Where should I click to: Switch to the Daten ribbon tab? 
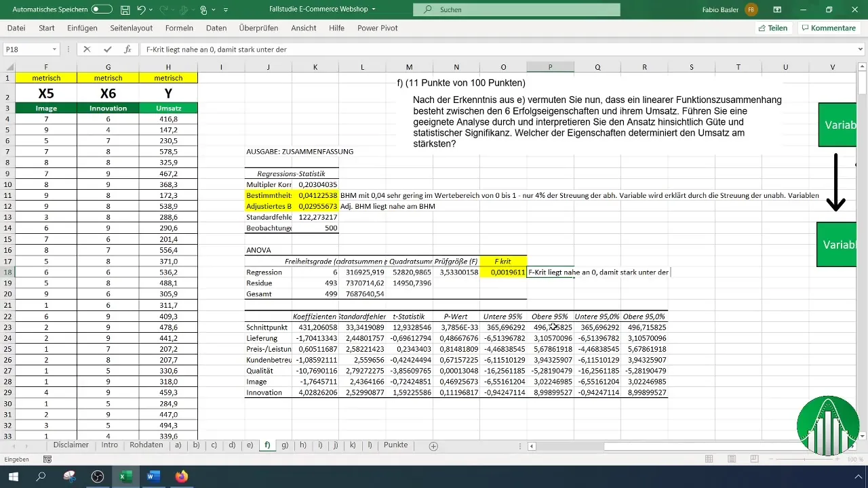tap(216, 28)
